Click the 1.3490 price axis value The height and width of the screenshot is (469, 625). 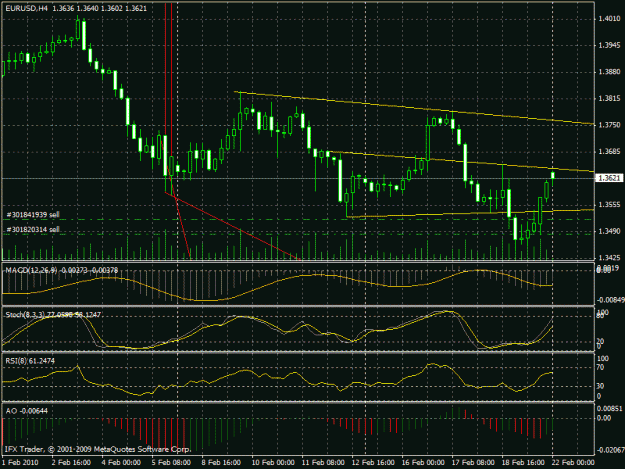coord(609,231)
